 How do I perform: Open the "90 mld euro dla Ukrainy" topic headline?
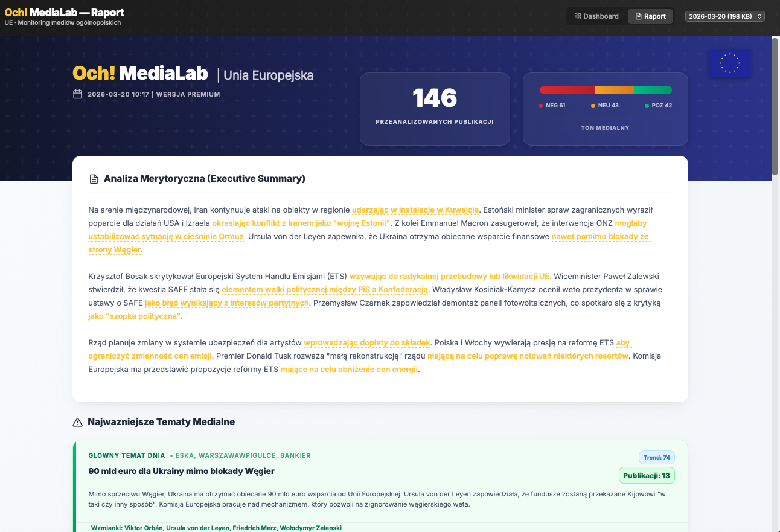[181, 471]
